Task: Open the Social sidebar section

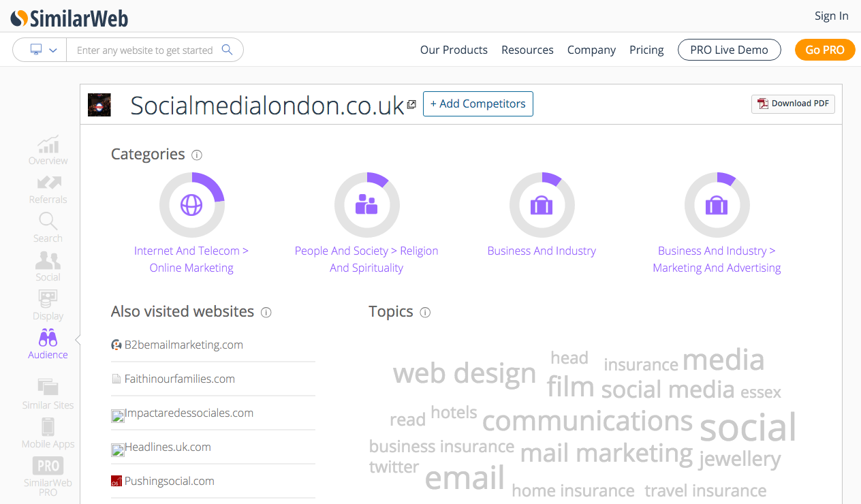Action: 48,267
